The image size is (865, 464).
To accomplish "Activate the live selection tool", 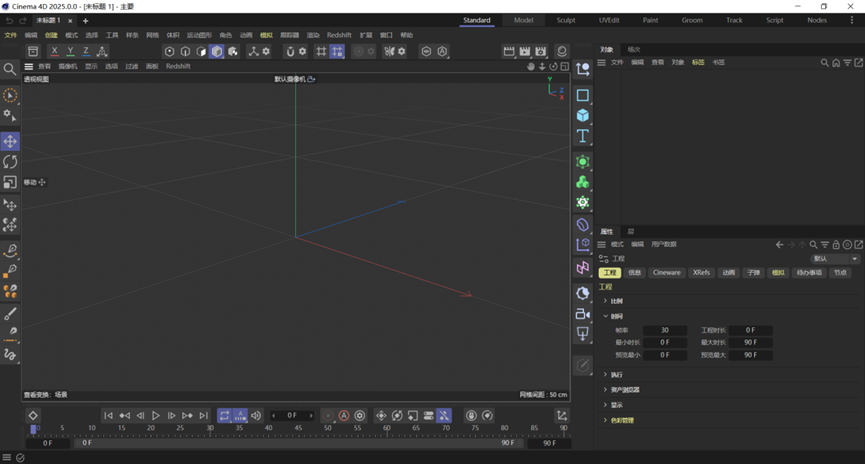I will 10,95.
